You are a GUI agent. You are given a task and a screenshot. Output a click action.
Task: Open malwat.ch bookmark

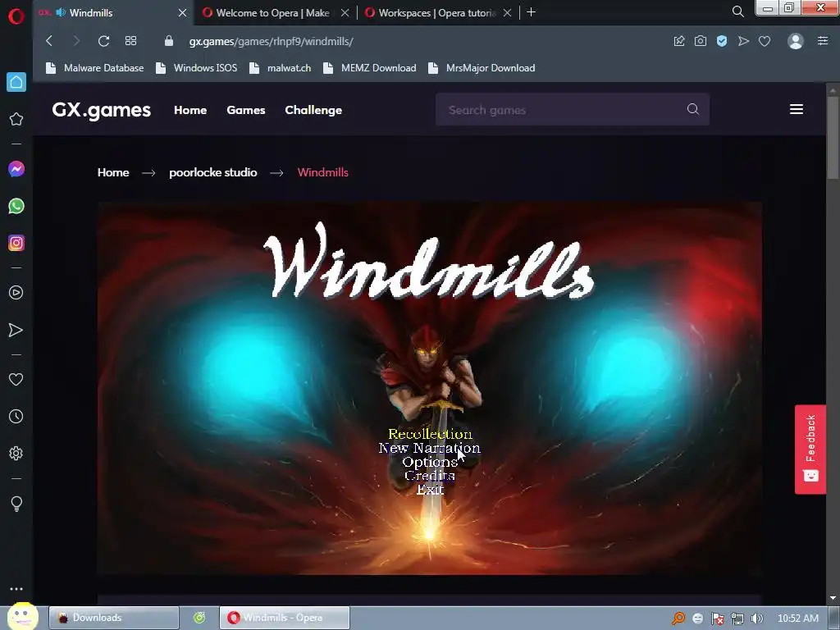tap(281, 68)
